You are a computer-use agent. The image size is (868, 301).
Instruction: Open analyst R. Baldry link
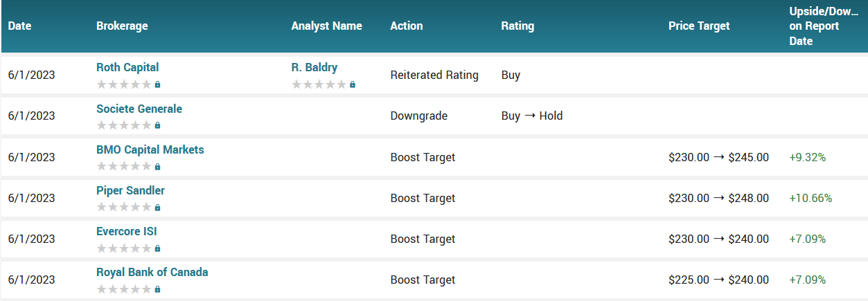tap(315, 67)
